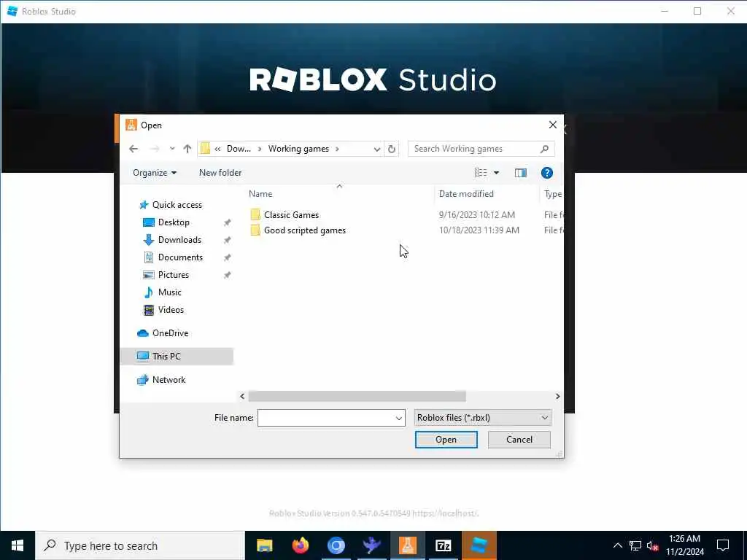Open the network tray icon
Image resolution: width=747 pixels, height=560 pixels.
(x=635, y=545)
